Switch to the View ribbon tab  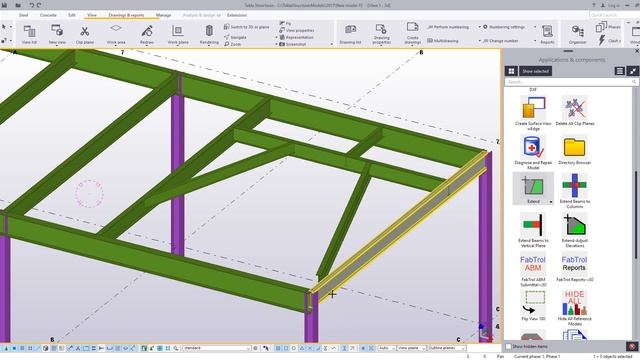point(92,15)
